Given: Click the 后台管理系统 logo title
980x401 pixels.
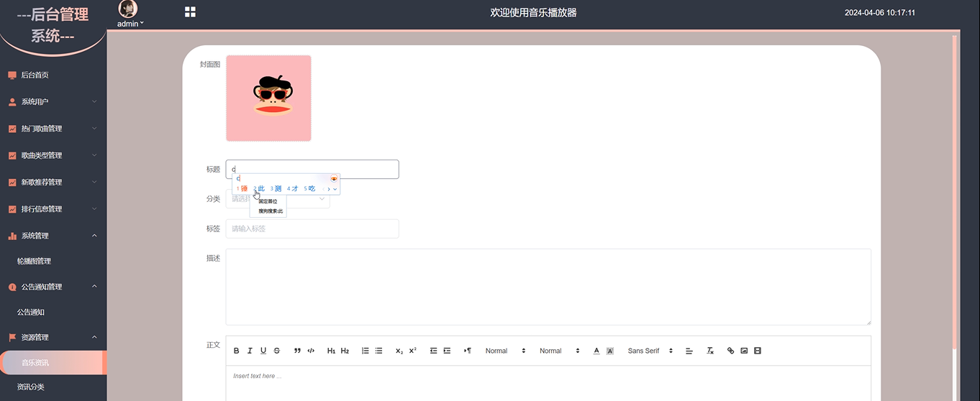Looking at the screenshot, I should pyautogui.click(x=53, y=24).
